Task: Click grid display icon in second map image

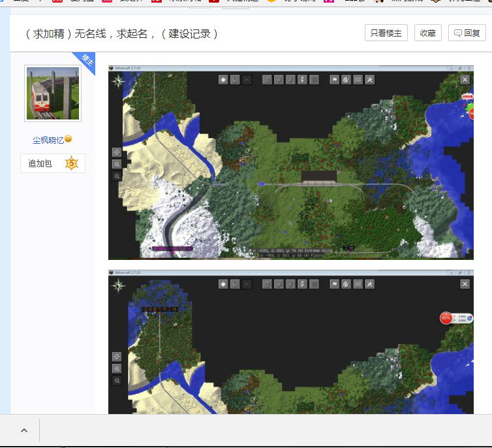Action: 314,285
